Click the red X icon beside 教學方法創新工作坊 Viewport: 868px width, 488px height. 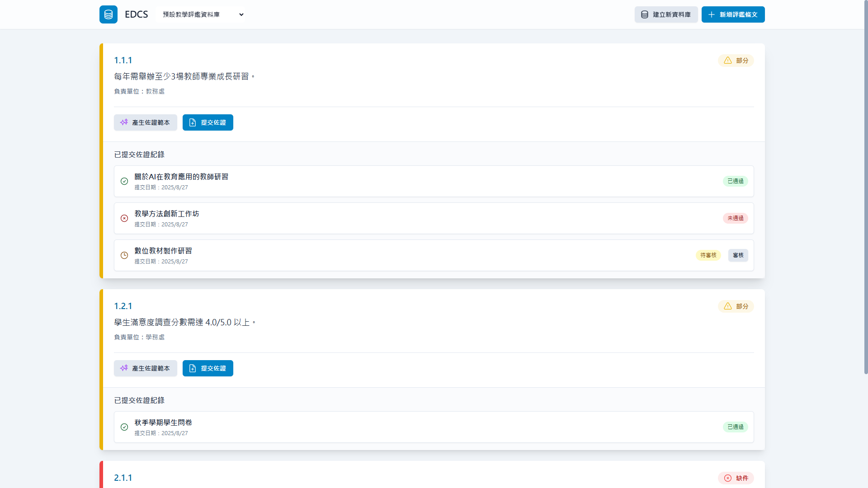point(124,218)
